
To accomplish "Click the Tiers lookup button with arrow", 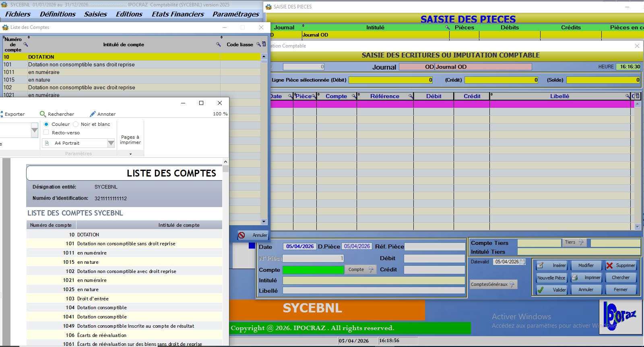I will (574, 242).
